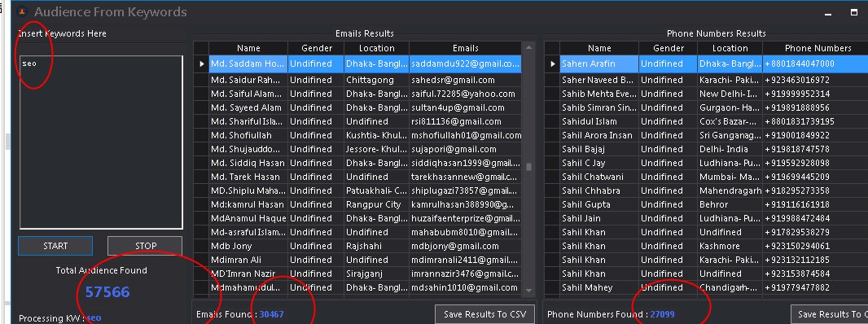Select the current-row arrow for Md. Saddam Ho... row
Screen dimensions: 868x324
[x=201, y=63]
